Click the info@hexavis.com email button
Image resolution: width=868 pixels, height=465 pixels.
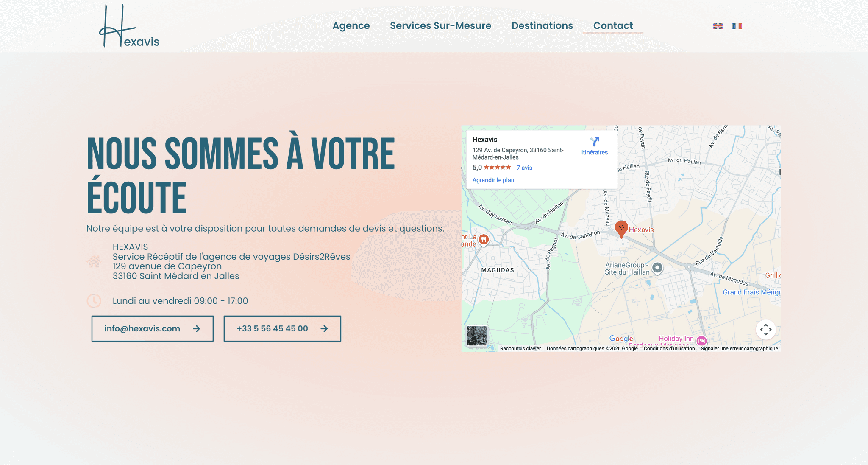[x=152, y=328]
